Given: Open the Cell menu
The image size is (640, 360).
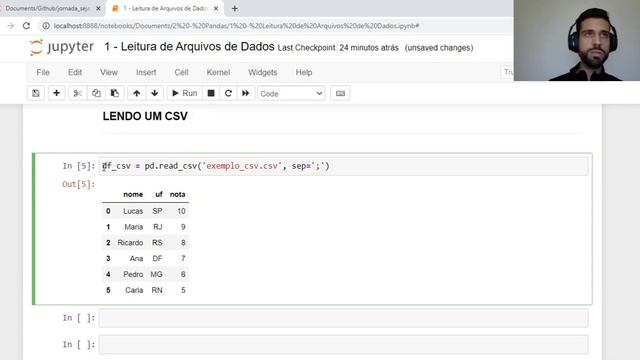Looking at the screenshot, I should 181,72.
